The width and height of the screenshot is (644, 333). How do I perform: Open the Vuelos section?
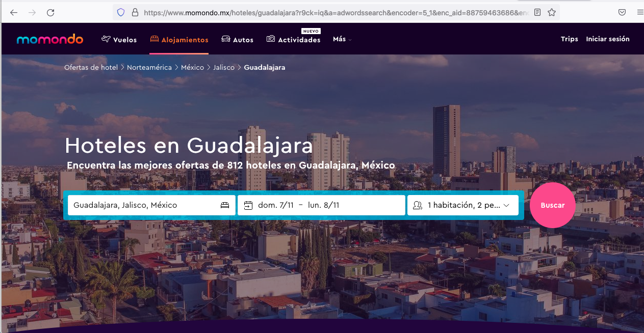[x=119, y=40]
